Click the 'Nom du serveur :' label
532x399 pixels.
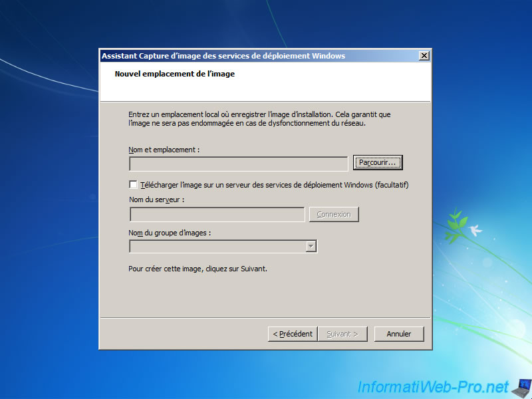point(156,199)
